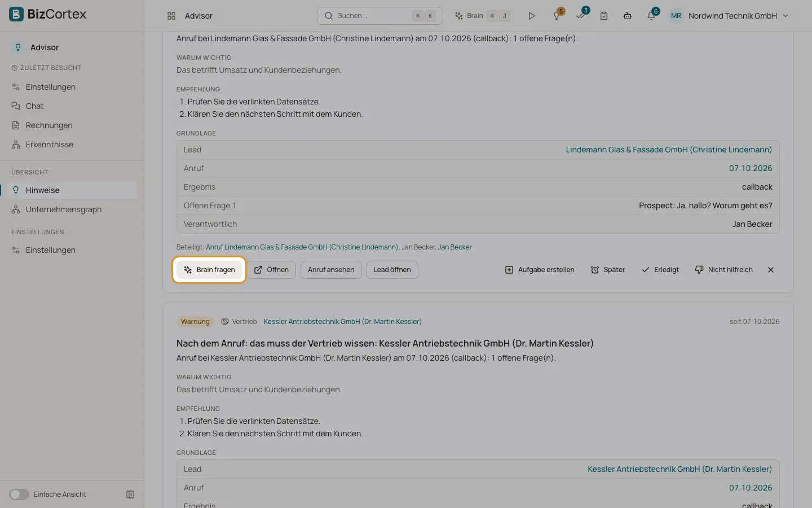Click the Anruf ansehen button
This screenshot has height=508, width=812.
pyautogui.click(x=331, y=270)
